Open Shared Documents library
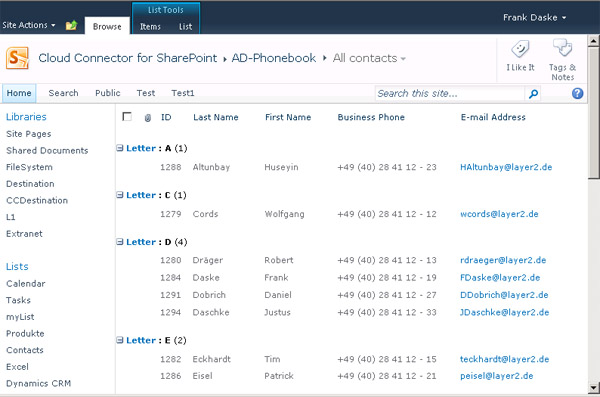The height and width of the screenshot is (397, 600). pos(47,150)
